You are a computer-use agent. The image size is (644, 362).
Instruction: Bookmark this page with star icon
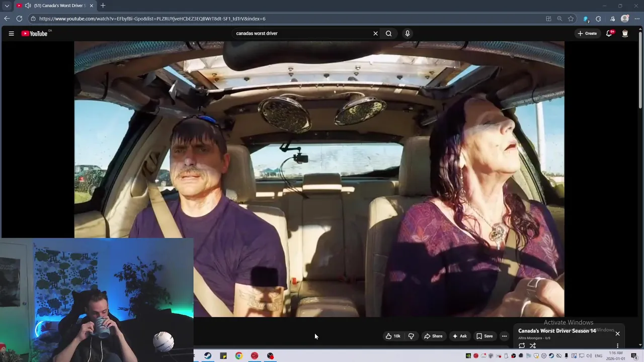[571, 19]
